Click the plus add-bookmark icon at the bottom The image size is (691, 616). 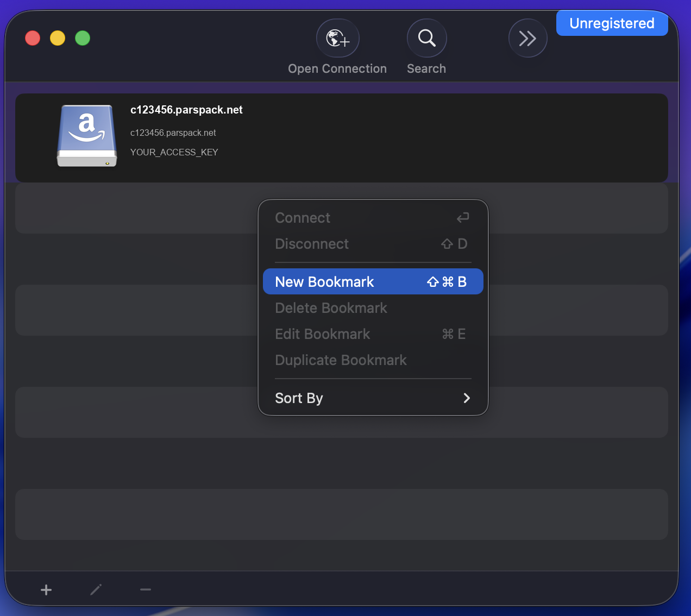pos(46,590)
